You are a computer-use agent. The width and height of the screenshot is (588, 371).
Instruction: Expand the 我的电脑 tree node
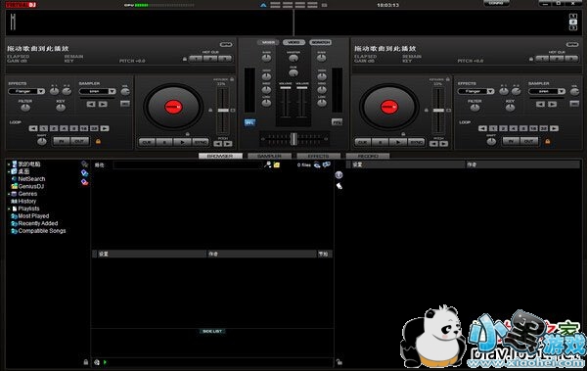[x=9, y=164]
